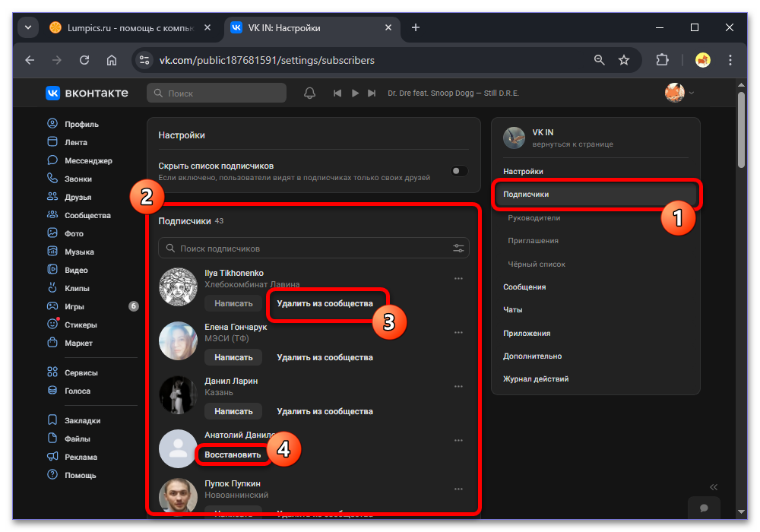The image size is (760, 532).
Task: Select Приложения in settings menu
Action: [527, 334]
